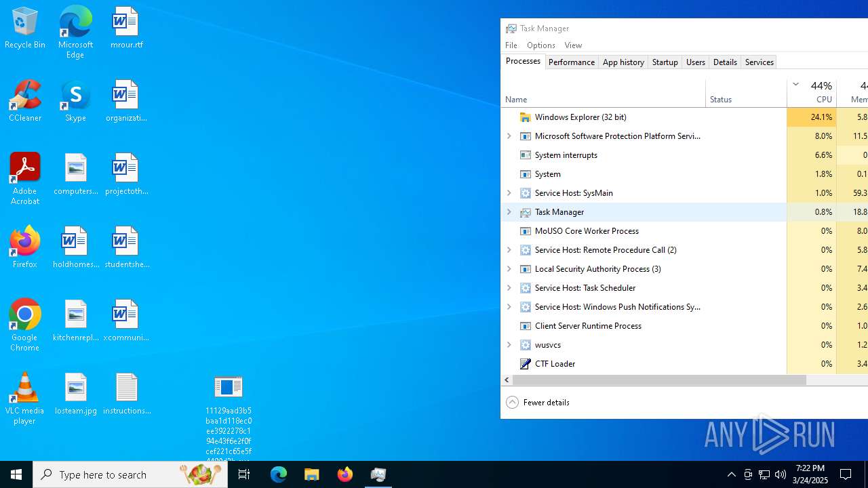Sort processes by Name column header
The image size is (868, 488).
pos(604,92)
